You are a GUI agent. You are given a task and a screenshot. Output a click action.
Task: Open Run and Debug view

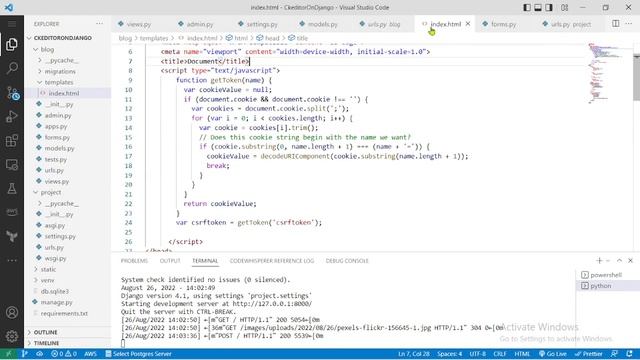[x=12, y=117]
